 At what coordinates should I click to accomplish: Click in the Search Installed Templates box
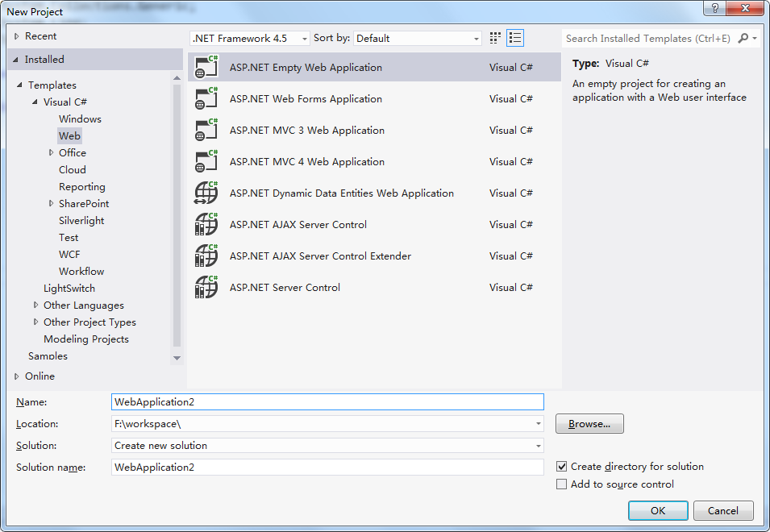click(x=648, y=38)
